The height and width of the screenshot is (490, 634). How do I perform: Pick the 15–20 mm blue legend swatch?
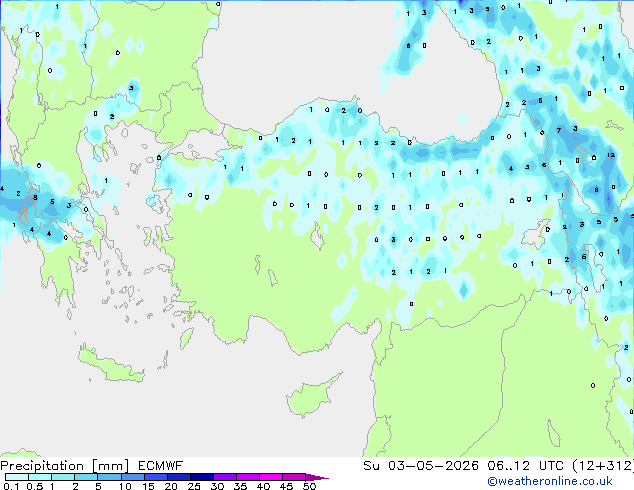coord(156,477)
